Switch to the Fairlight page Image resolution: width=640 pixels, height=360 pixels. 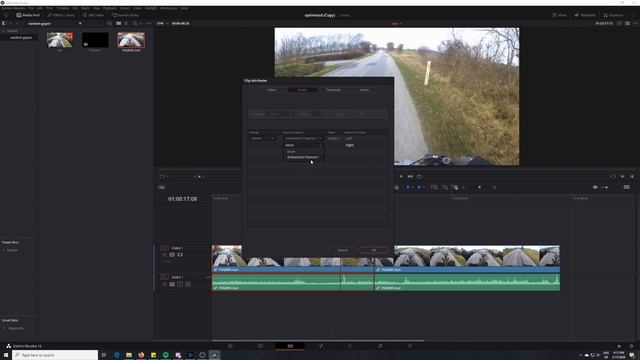point(380,346)
